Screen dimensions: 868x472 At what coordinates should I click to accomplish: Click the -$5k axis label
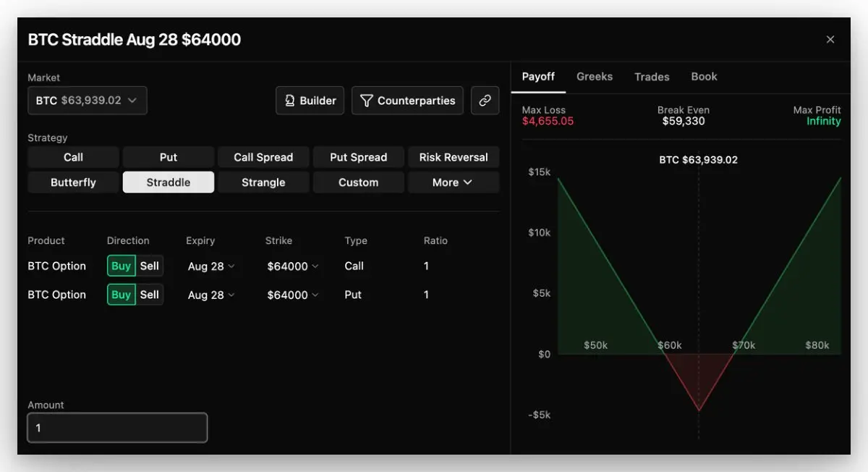pos(539,416)
